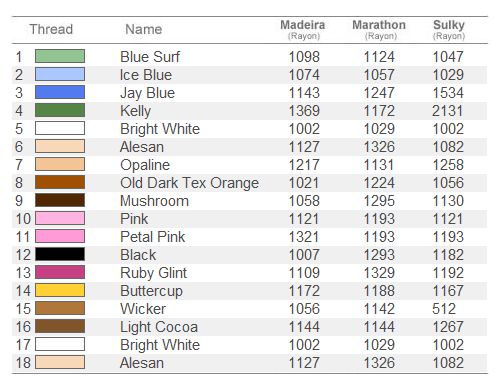Image resolution: width=500 pixels, height=384 pixels.
Task: Click the Marathon Rayon column header
Action: (x=379, y=29)
